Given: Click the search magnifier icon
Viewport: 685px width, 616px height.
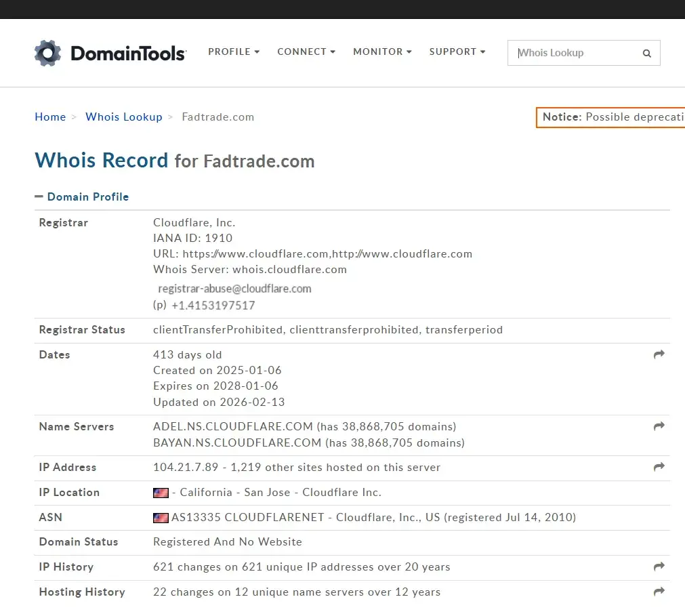Looking at the screenshot, I should coord(646,54).
